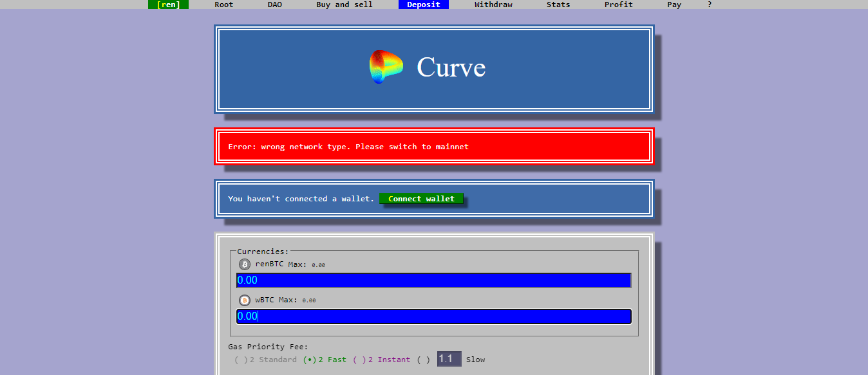The image size is (868, 375).
Task: Open the [ren] pool selector
Action: [x=168, y=5]
